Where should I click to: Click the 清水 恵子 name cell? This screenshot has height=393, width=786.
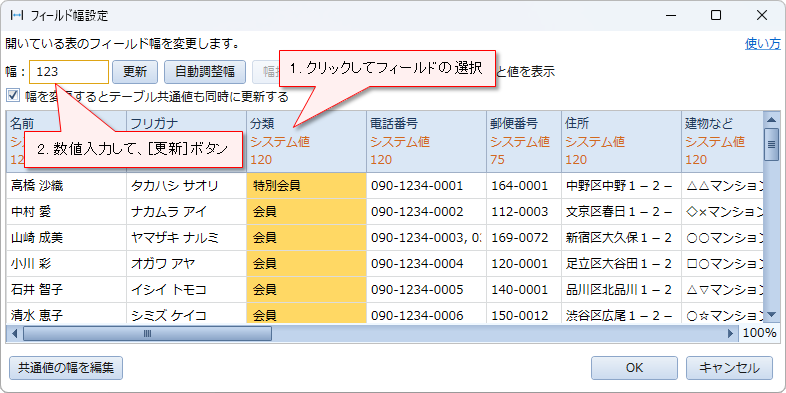click(66, 314)
